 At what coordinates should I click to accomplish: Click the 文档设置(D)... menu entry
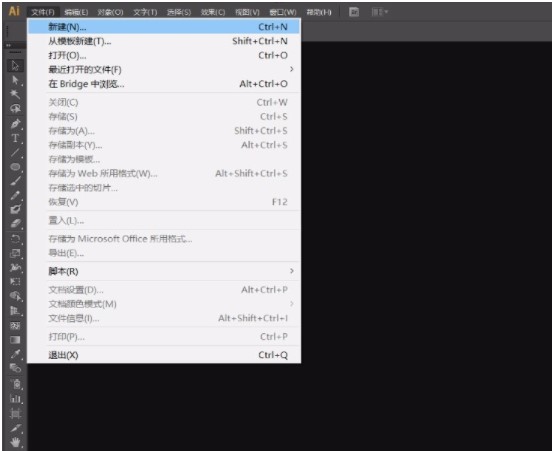pos(164,290)
